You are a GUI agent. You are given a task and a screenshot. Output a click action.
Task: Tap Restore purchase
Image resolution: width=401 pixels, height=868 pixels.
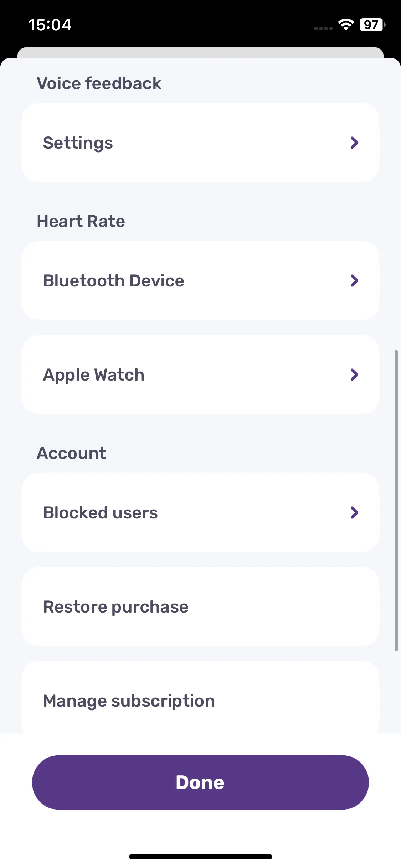coord(200,607)
